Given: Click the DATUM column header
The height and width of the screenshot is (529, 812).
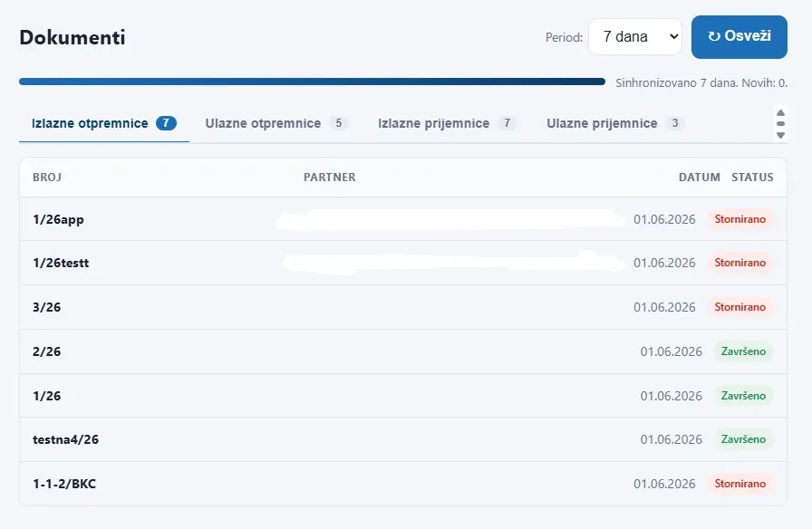Looking at the screenshot, I should click(699, 177).
